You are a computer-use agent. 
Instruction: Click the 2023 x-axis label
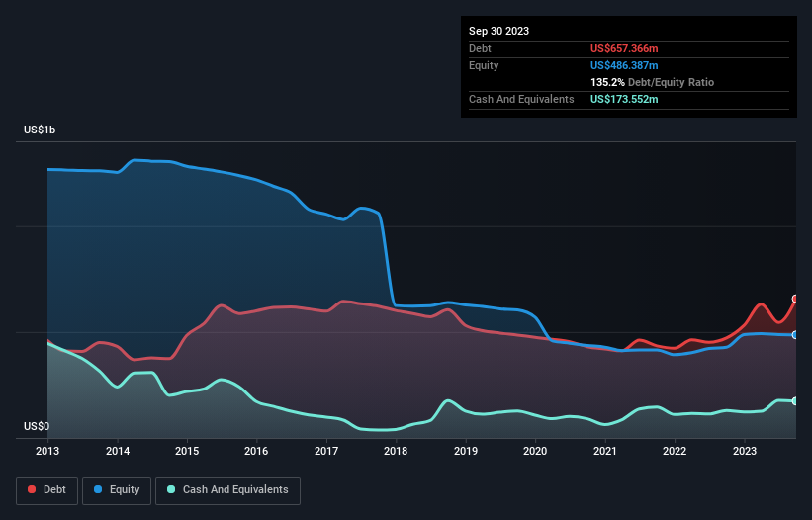click(744, 451)
